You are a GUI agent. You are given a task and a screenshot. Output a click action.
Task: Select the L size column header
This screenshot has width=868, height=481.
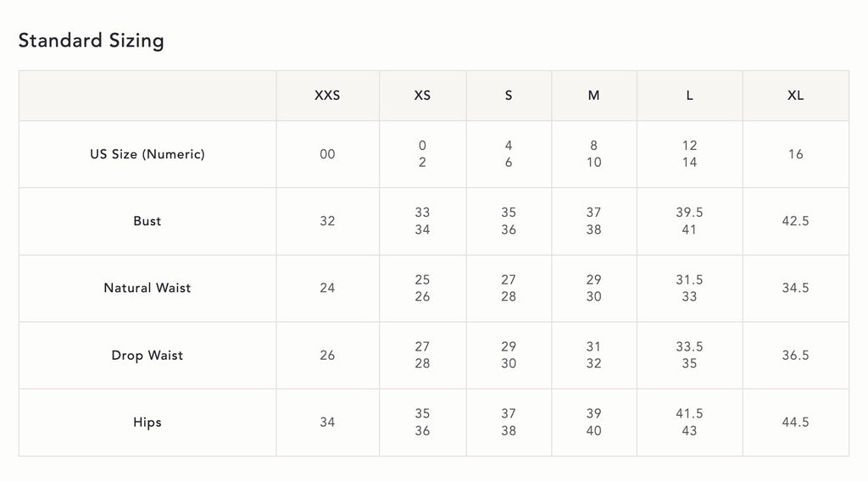click(x=689, y=96)
